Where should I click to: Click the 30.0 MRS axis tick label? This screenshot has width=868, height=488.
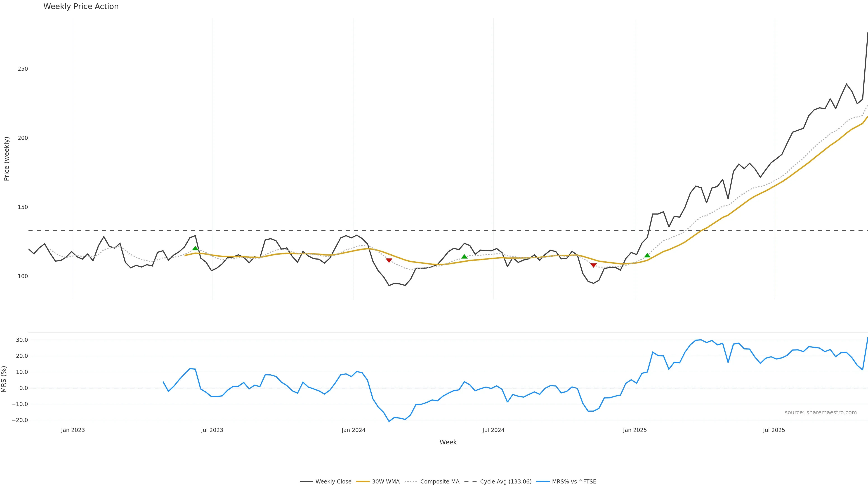coord(22,340)
